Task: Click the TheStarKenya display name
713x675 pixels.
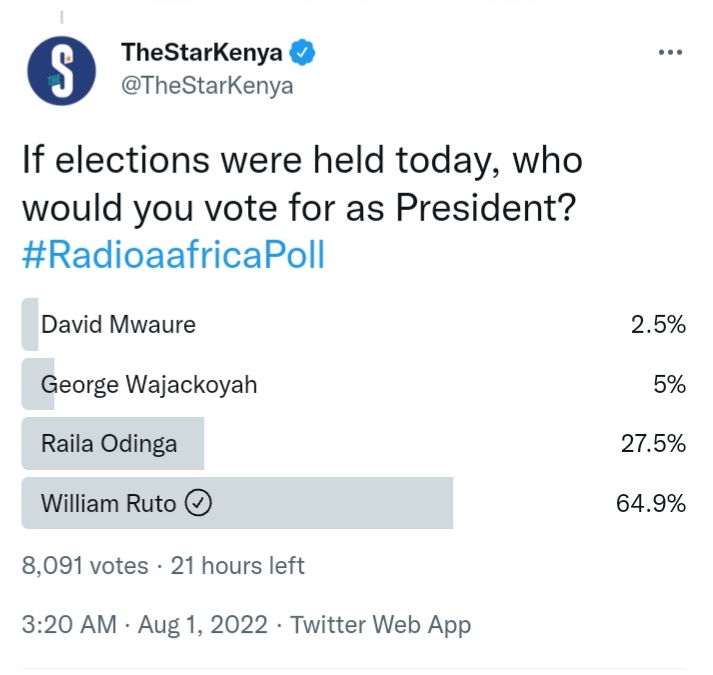Action: coord(201,52)
